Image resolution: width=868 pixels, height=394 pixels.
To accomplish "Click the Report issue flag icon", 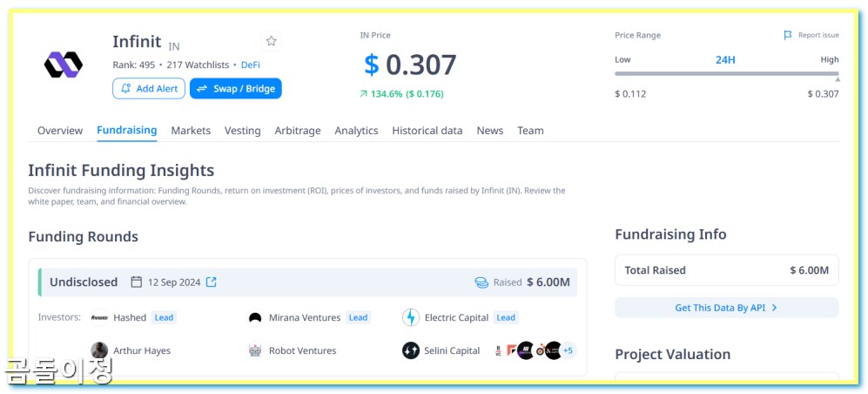I will [x=788, y=35].
